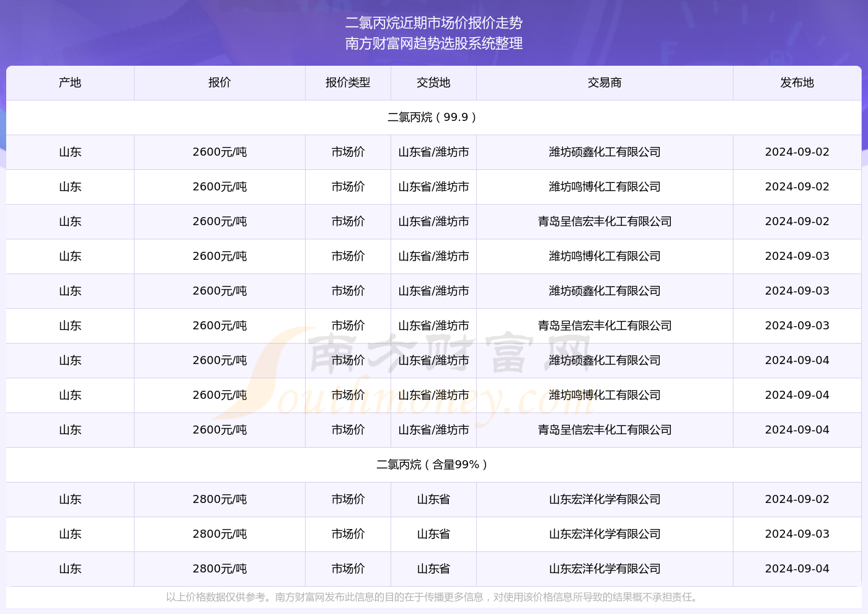Image resolution: width=868 pixels, height=614 pixels.
Task: Select 潍坊硕鑫化工有限公司 in the 2024-09-04 row
Action: 604,360
